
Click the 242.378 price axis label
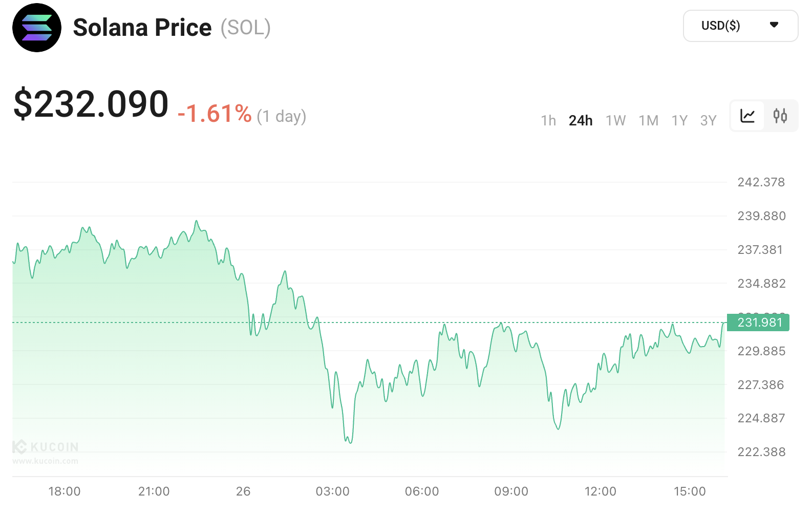(761, 182)
